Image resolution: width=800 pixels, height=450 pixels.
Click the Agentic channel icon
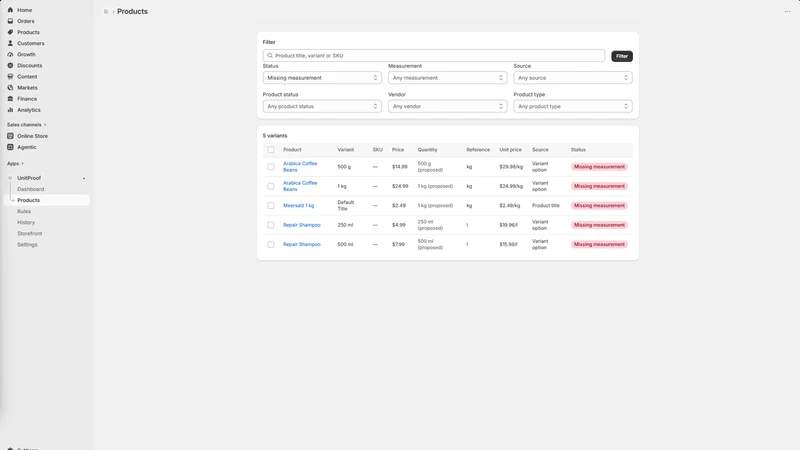tap(10, 147)
